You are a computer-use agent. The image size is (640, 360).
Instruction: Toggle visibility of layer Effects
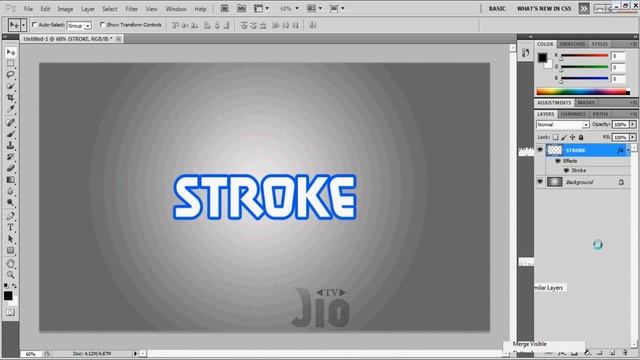coord(558,161)
